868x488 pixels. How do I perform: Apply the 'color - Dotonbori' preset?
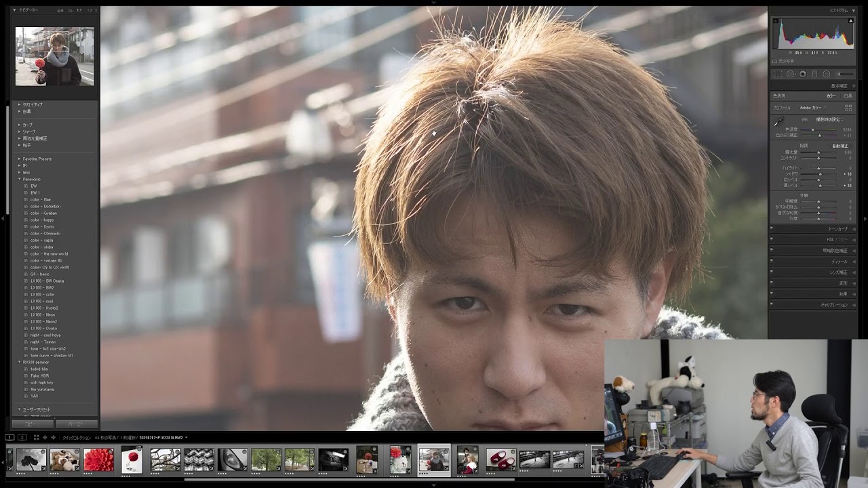pos(45,206)
